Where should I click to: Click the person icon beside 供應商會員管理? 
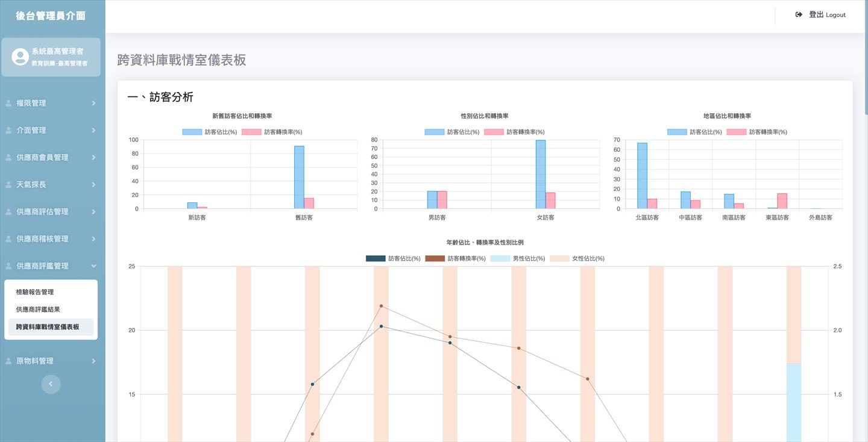pyautogui.click(x=8, y=157)
